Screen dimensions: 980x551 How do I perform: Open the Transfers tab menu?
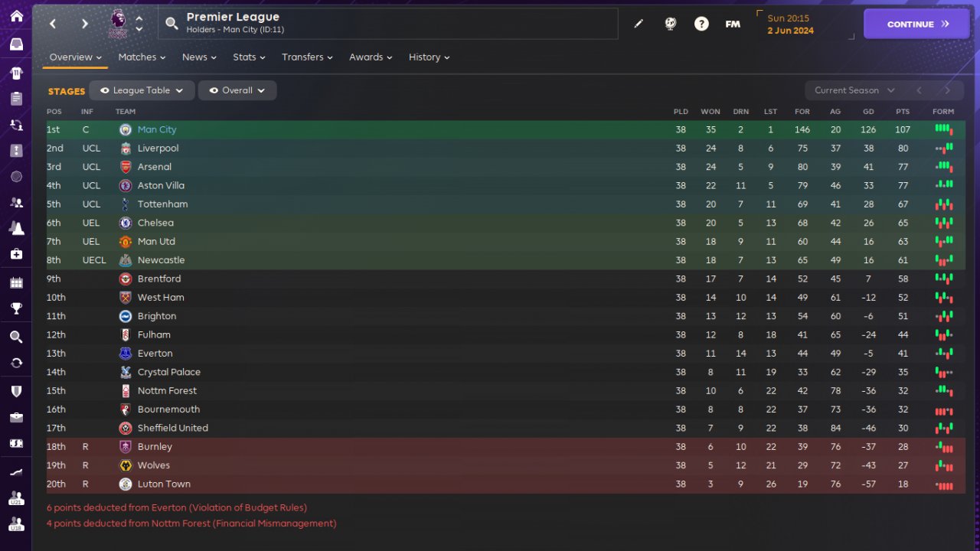306,57
